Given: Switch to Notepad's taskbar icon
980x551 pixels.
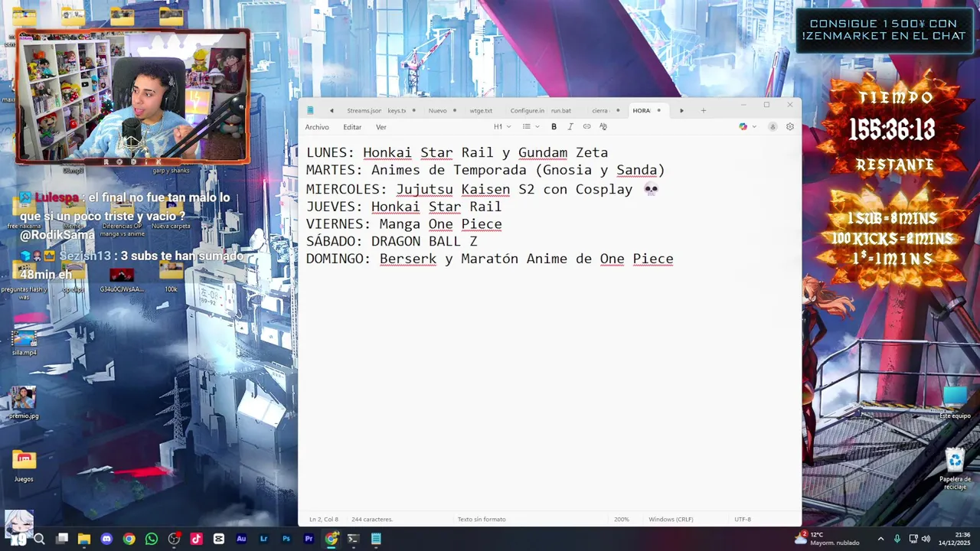Looking at the screenshot, I should tap(376, 539).
